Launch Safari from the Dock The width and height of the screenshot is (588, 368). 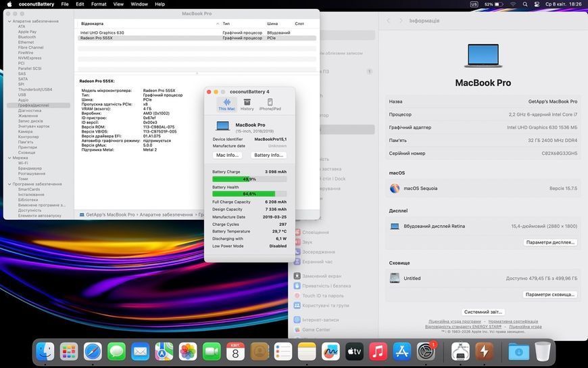click(x=93, y=352)
